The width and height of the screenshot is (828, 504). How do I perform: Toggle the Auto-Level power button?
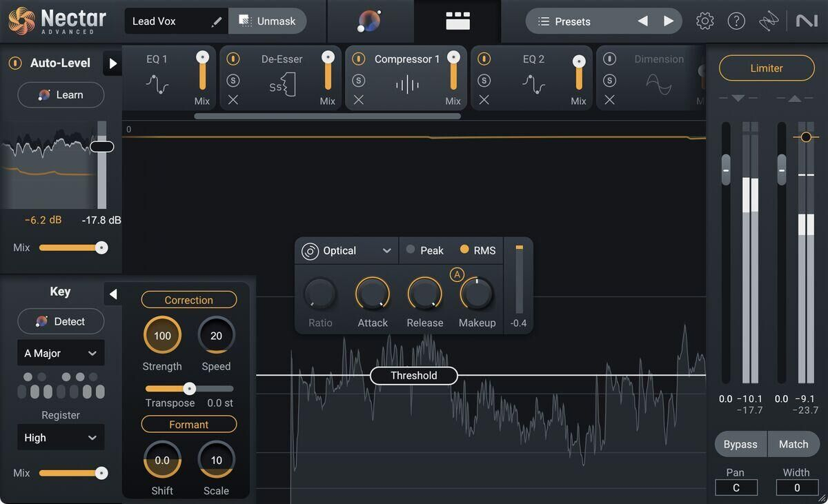point(15,63)
